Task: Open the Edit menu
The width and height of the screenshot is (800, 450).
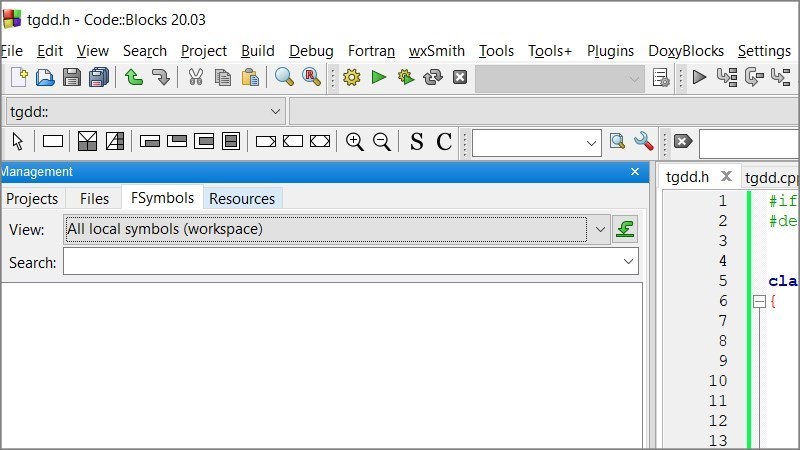Action: click(x=50, y=51)
